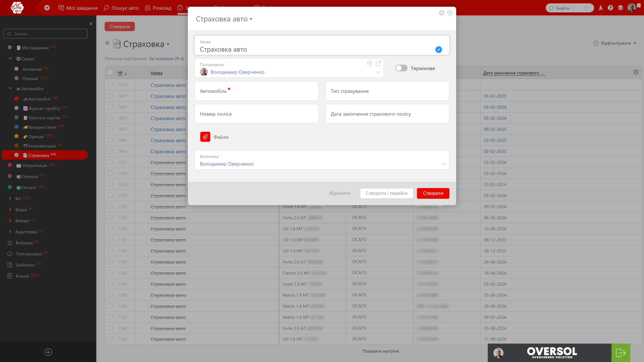
Task: Click the Автомобіль required field
Action: (257, 91)
